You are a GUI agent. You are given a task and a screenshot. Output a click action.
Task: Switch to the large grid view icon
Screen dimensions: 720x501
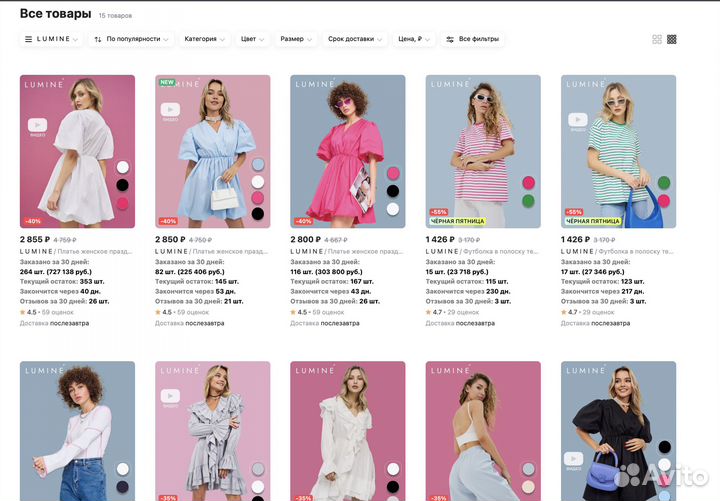pyautogui.click(x=657, y=39)
